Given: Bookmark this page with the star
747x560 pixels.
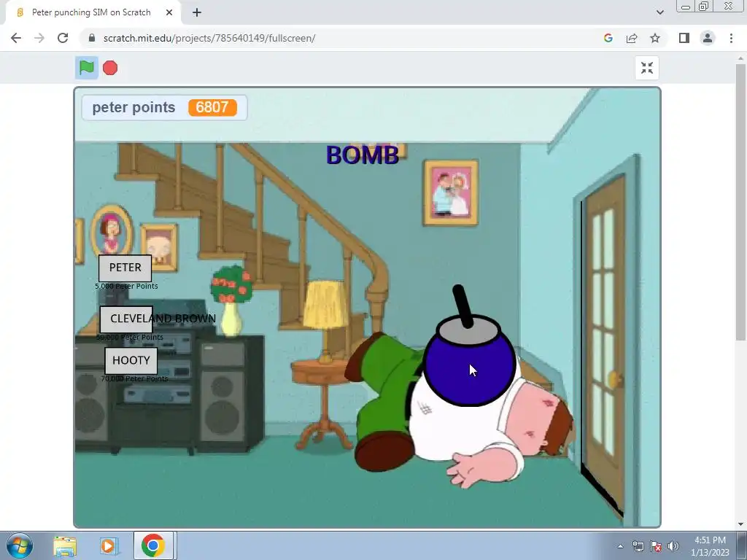Looking at the screenshot, I should pos(655,38).
